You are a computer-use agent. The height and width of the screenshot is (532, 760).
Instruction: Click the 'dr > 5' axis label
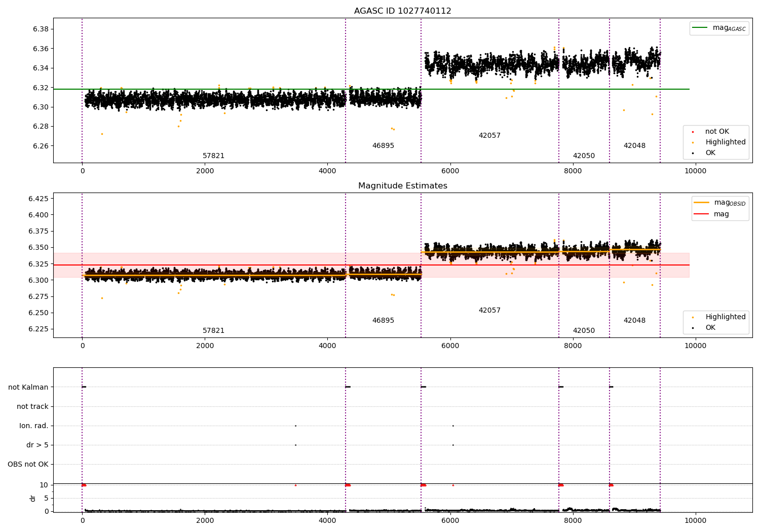pyautogui.click(x=37, y=445)
